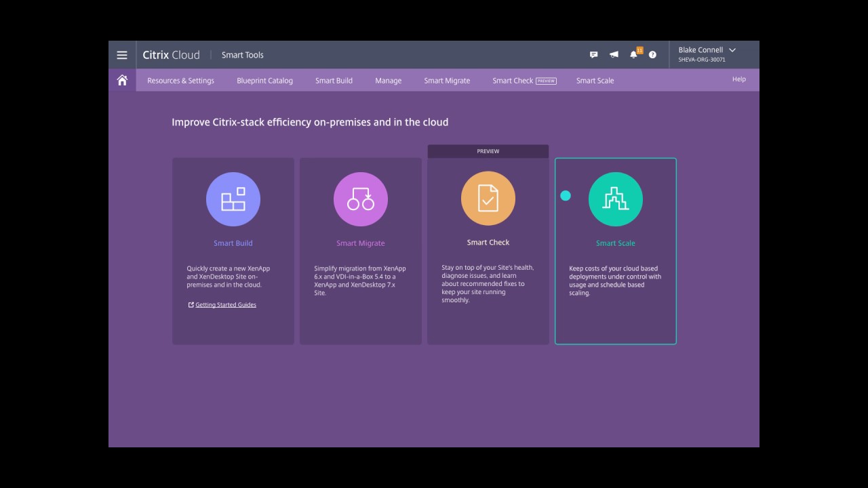Click the Help link in the navigation bar
Screen dimensions: 868x488
(739, 79)
